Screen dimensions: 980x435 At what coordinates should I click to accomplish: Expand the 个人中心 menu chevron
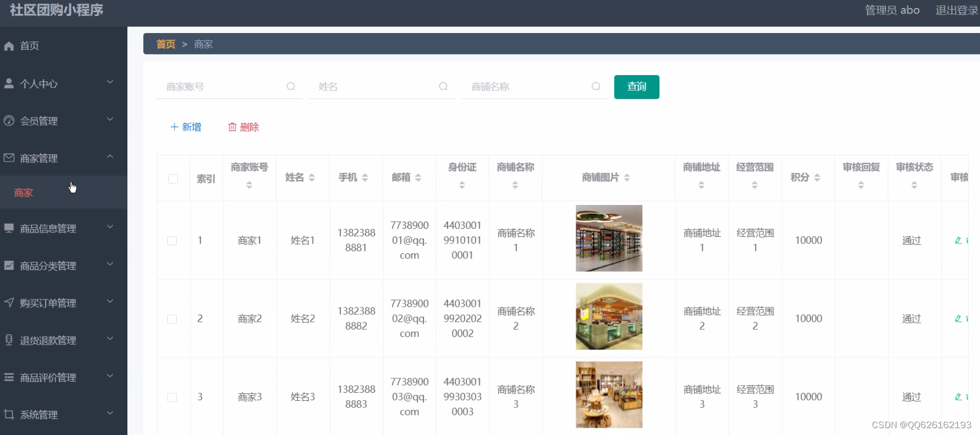[x=110, y=83]
